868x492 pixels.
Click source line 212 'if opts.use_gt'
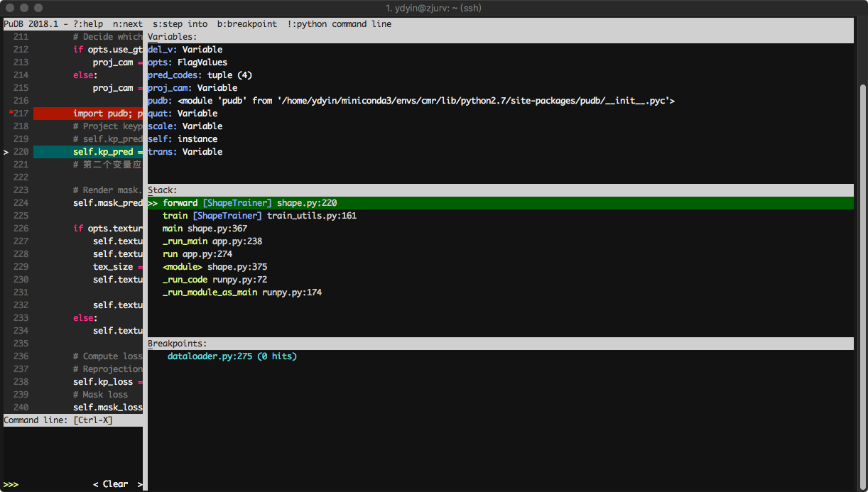[108, 50]
